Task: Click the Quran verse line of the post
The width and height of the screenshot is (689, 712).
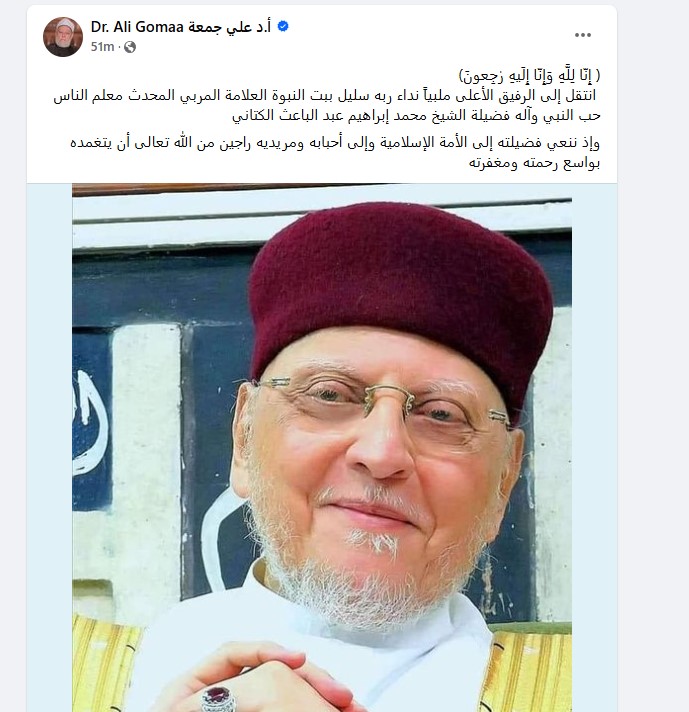Action: [530, 75]
